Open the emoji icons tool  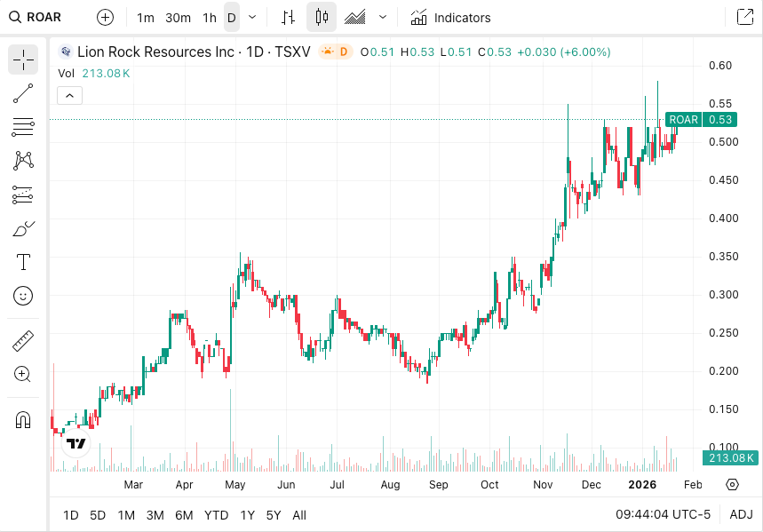click(x=23, y=296)
